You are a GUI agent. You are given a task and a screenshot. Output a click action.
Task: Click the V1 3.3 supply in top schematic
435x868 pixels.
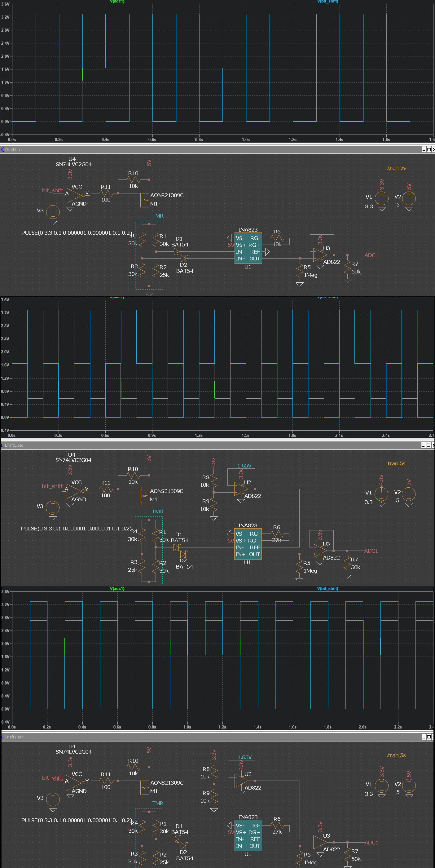[x=381, y=198]
